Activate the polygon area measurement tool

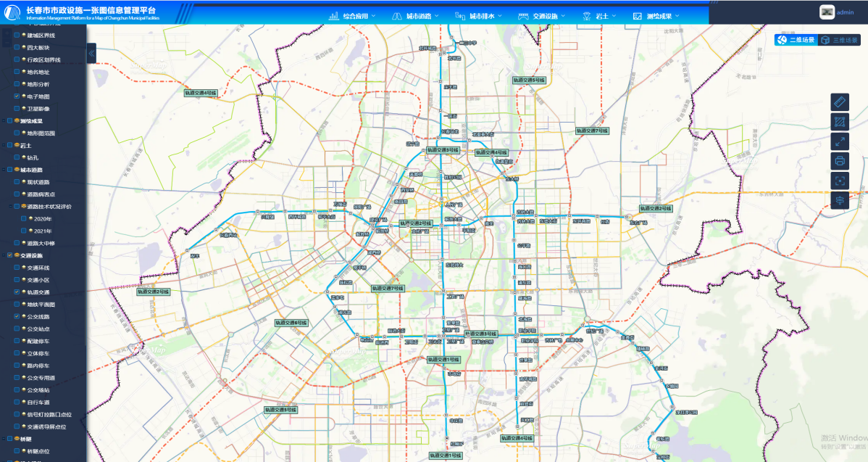click(x=840, y=122)
